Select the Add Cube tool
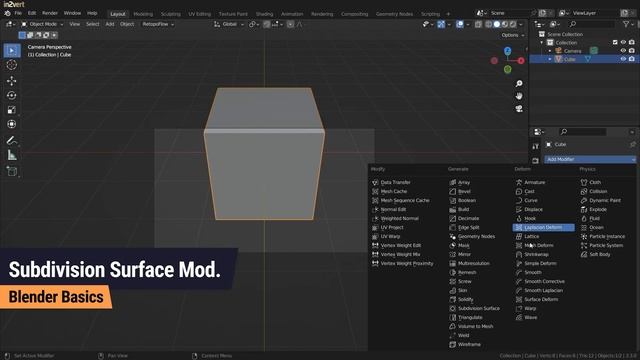 12,171
